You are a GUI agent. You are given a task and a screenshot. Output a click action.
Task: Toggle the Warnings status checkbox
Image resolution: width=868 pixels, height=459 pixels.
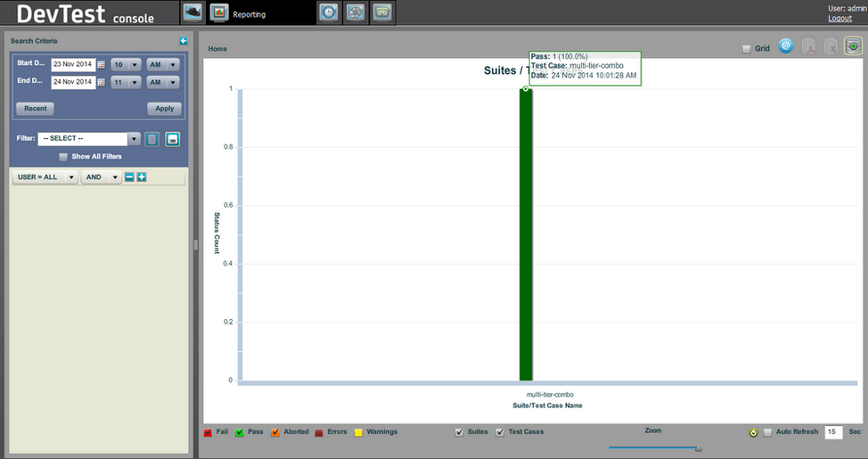point(358,432)
